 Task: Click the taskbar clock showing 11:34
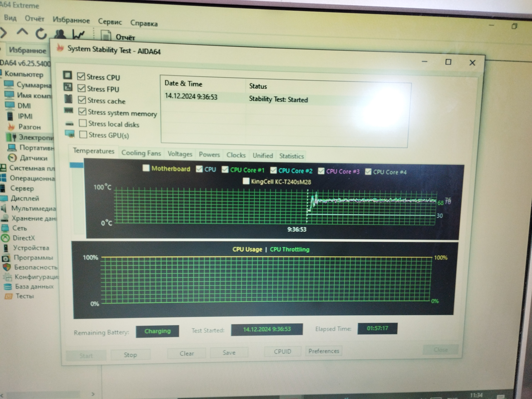tap(476, 395)
